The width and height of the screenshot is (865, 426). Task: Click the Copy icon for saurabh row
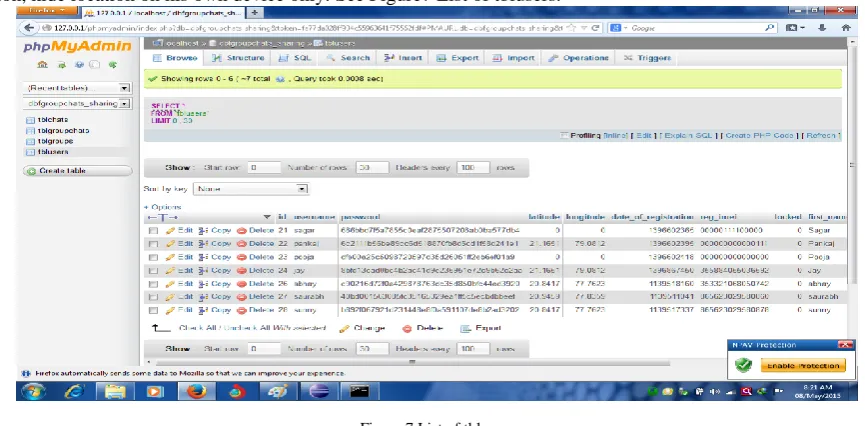[202, 297]
